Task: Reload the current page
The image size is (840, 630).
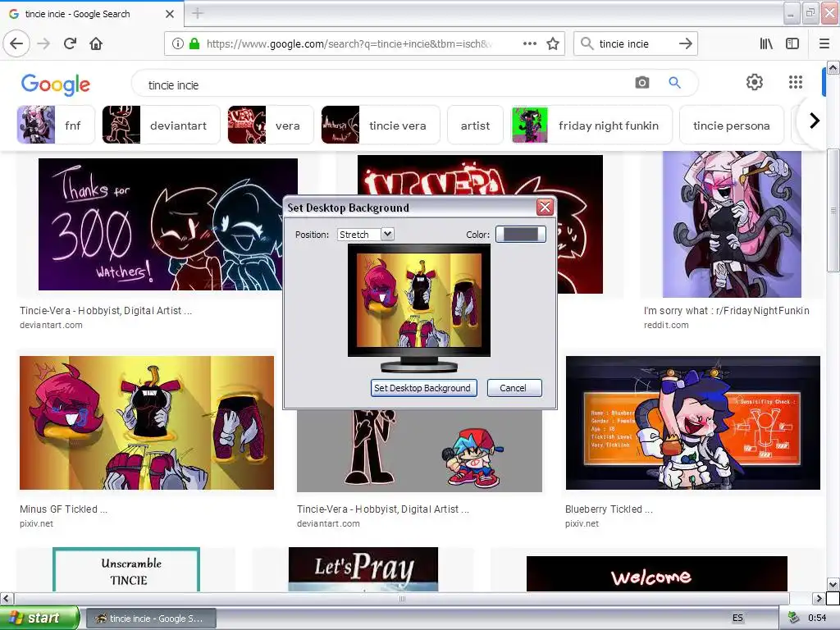Action: coord(70,43)
